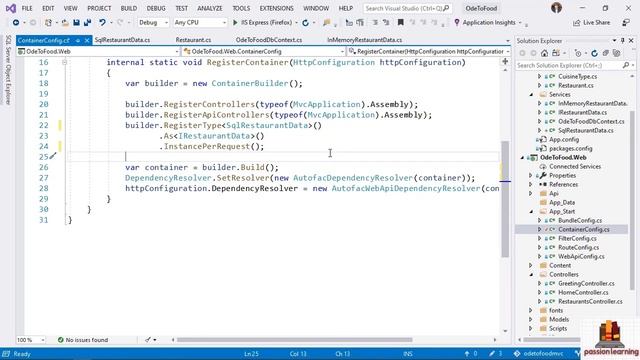Image resolution: width=640 pixels, height=360 pixels.
Task: Click the Solution Explorer Collapse All icon
Action: [606, 53]
